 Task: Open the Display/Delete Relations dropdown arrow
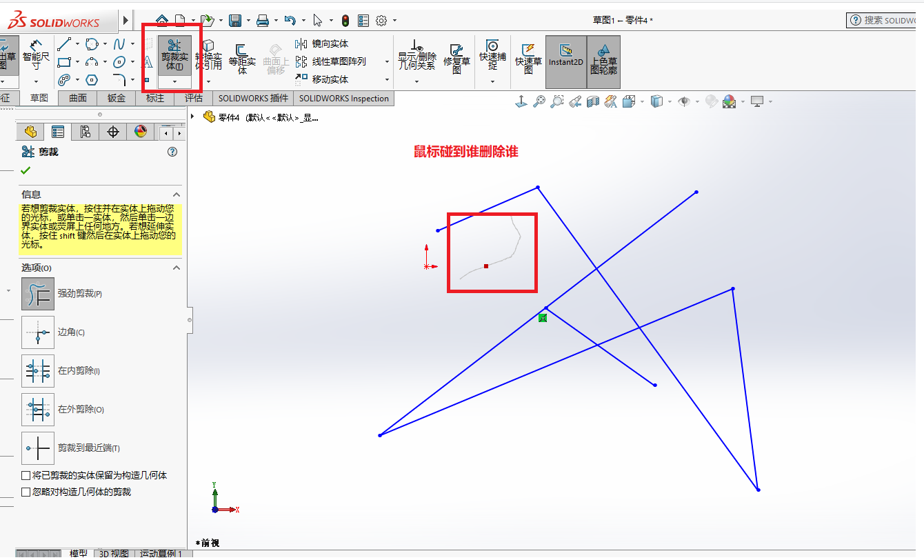tap(417, 81)
